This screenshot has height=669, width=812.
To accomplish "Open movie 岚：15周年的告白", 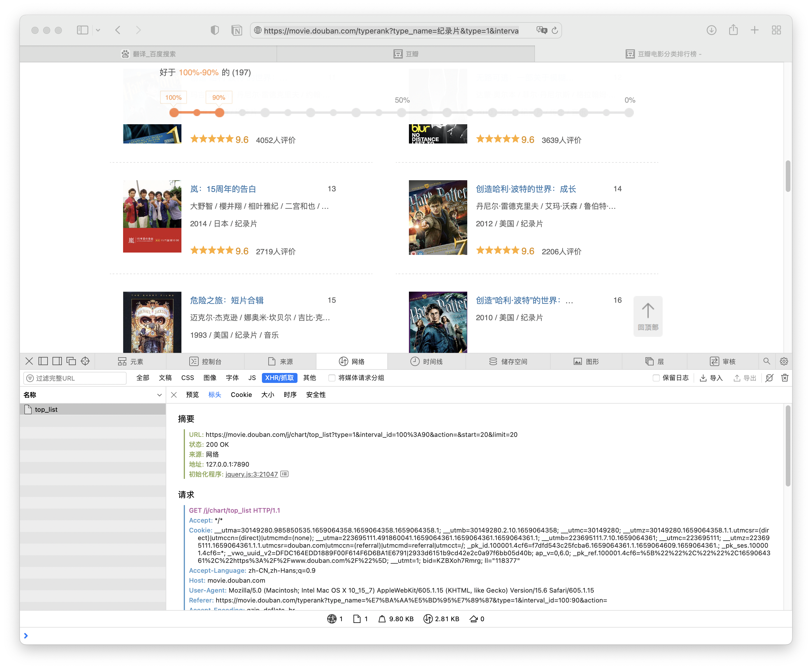I will [223, 189].
